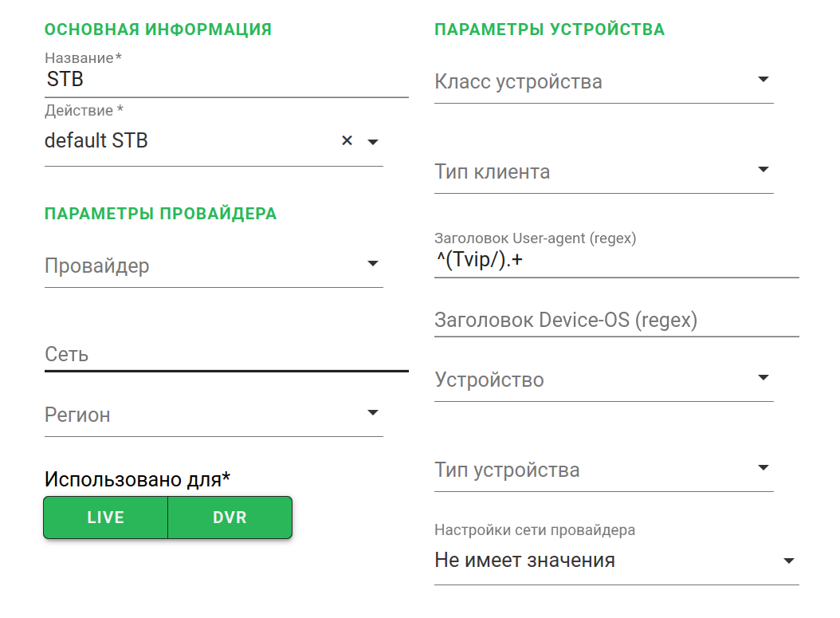Expand the Устройство dropdown
Image resolution: width=840 pixels, height=618 pixels.
(x=763, y=378)
